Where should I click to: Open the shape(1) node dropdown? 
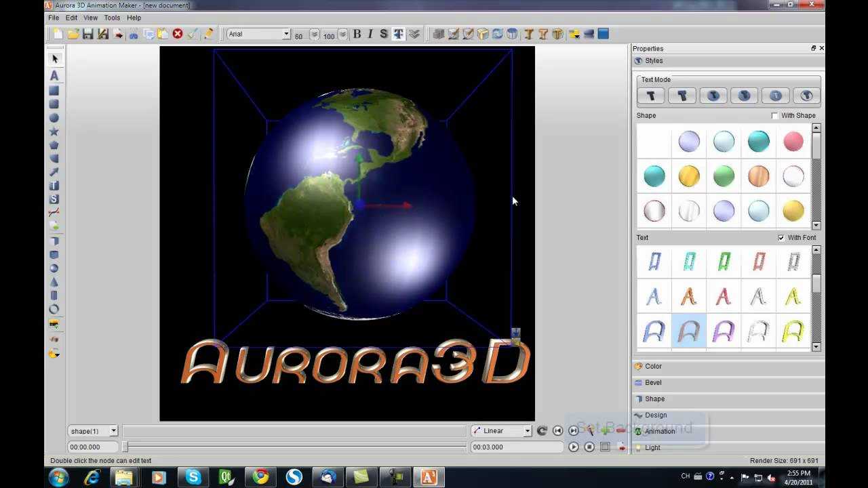click(x=113, y=431)
